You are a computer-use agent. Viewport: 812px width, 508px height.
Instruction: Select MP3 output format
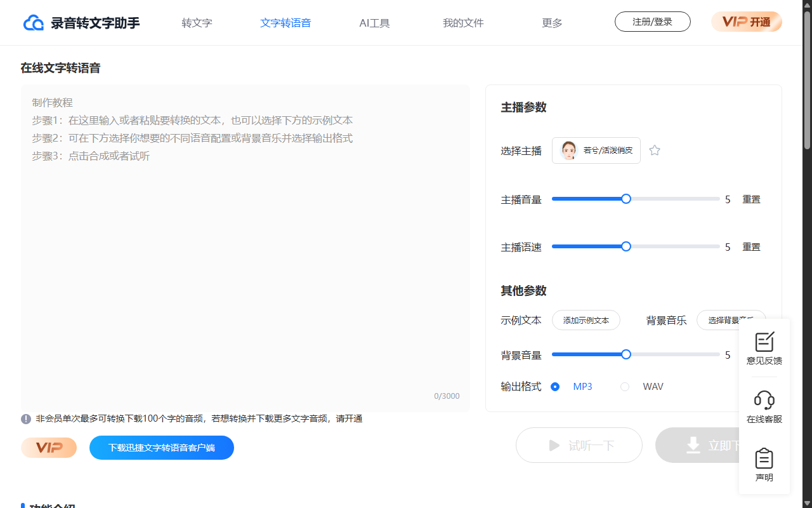[555, 387]
